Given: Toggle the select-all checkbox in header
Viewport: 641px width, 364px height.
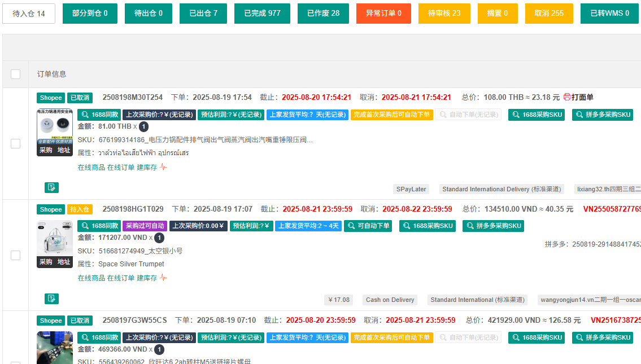Looking at the screenshot, I should 16,74.
